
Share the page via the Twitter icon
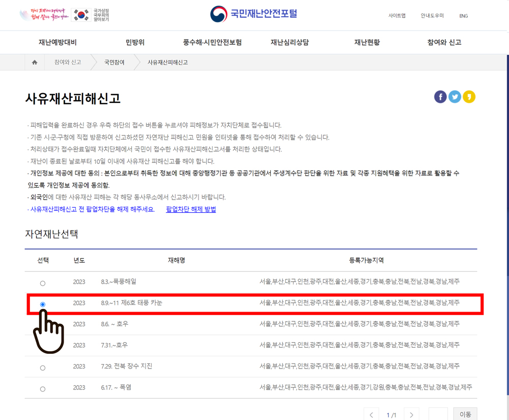[x=455, y=96]
